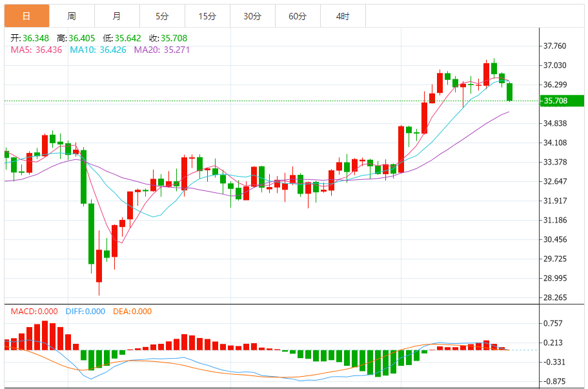Screen dimensions: 588x389
Task: Click the 31.917 price axis label
Action: [555, 201]
